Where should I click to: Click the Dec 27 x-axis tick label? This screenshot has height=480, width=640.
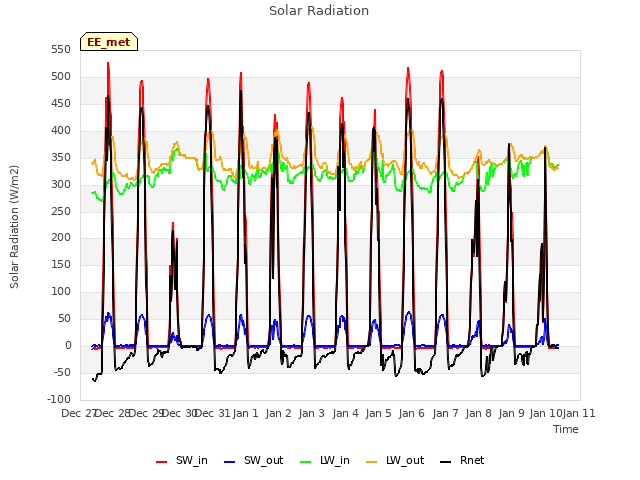coord(78,413)
